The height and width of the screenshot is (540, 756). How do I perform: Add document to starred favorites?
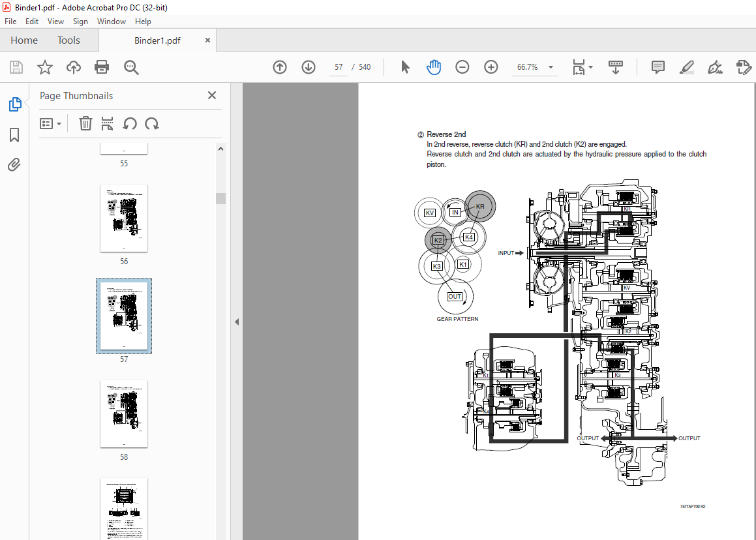coord(45,67)
